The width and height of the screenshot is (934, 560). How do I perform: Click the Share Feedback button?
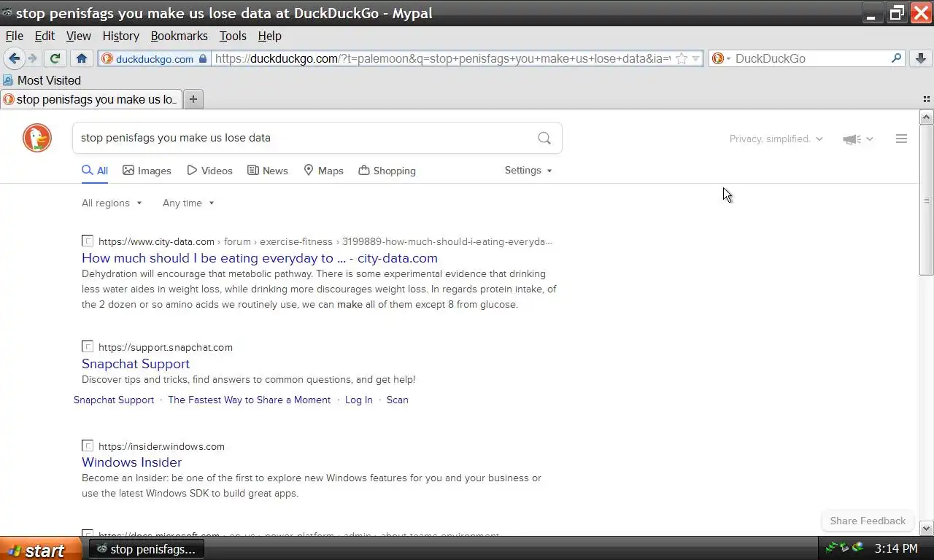point(868,521)
